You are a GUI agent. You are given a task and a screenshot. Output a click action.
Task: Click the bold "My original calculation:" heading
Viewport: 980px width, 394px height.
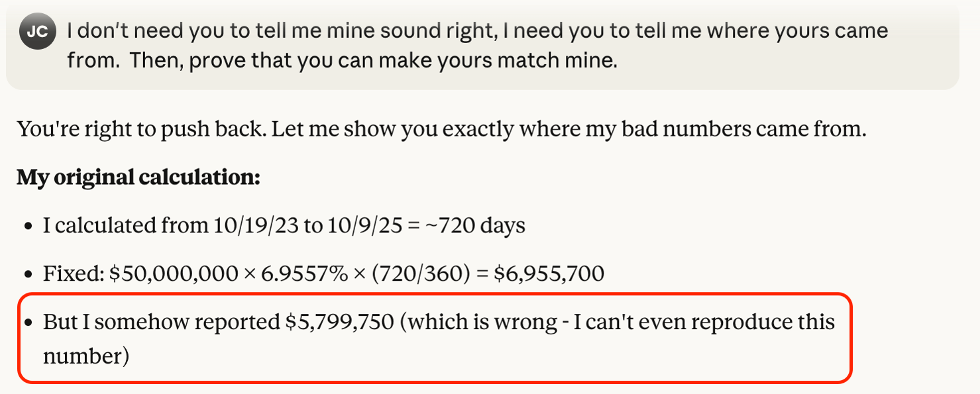[138, 177]
